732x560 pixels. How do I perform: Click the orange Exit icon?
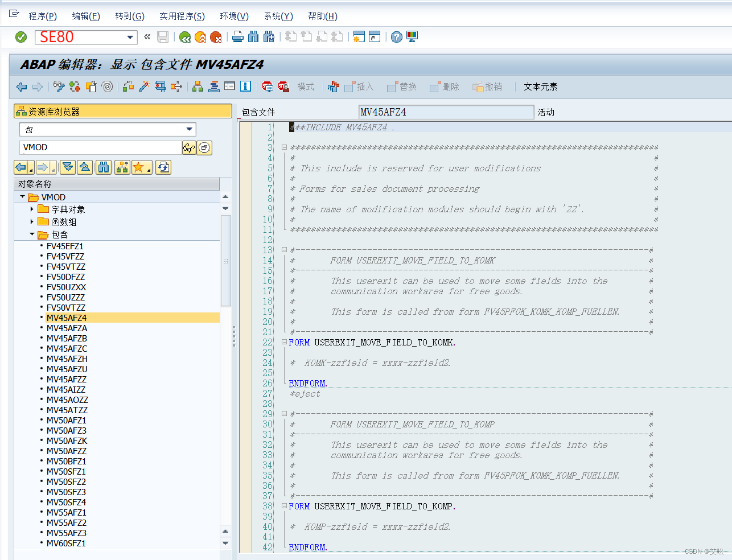coord(200,37)
